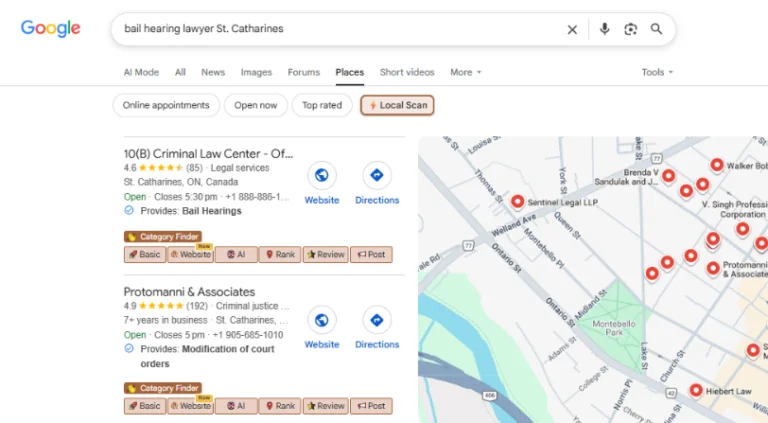This screenshot has width=768, height=423.
Task: Switch to AI Mode tab
Action: (x=141, y=72)
